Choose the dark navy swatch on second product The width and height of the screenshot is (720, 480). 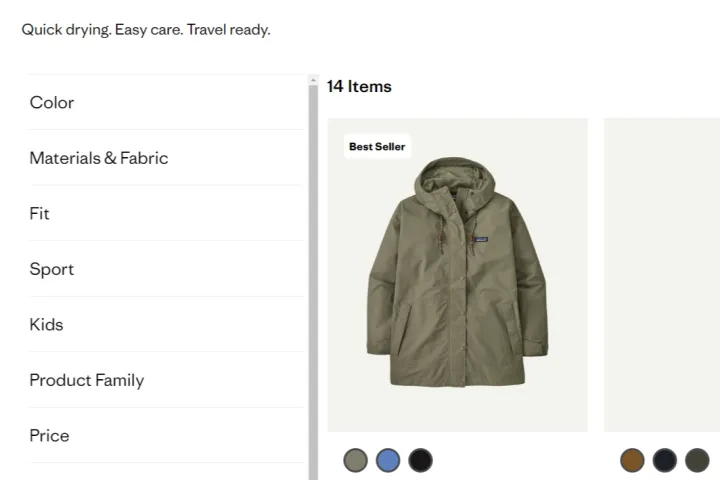pyautogui.click(x=664, y=460)
